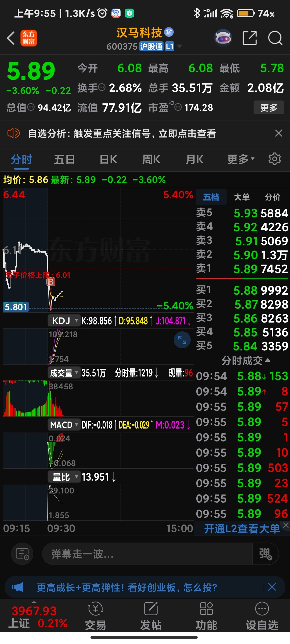Close the 创业板 promo banner
This screenshot has height=644, width=290.
pyautogui.click(x=272, y=587)
